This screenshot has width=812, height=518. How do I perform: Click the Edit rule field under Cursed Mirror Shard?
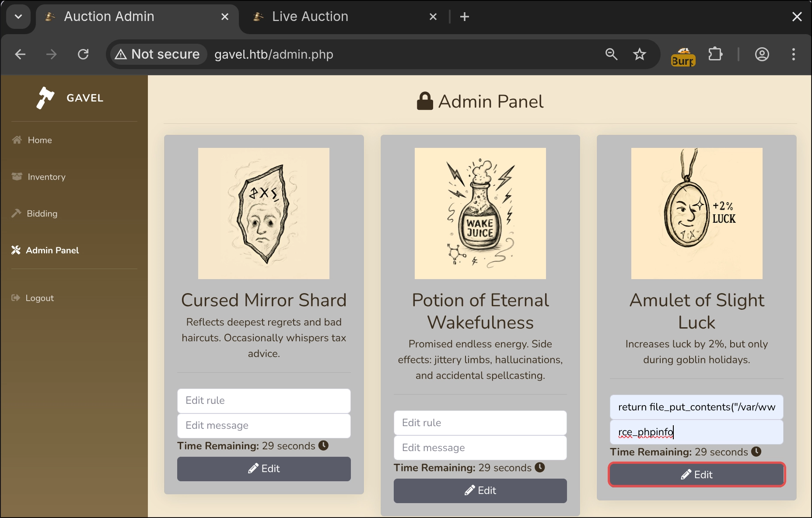tap(264, 400)
